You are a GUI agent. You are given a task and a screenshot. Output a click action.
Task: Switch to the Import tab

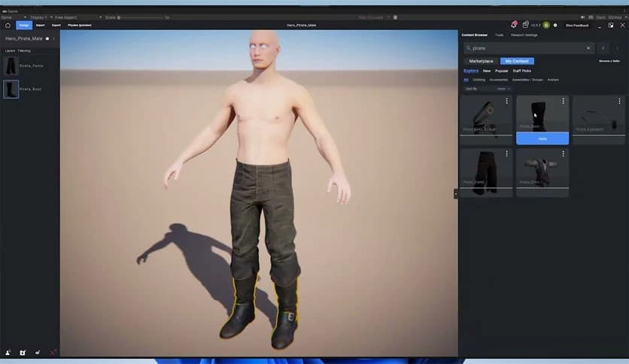coord(40,26)
